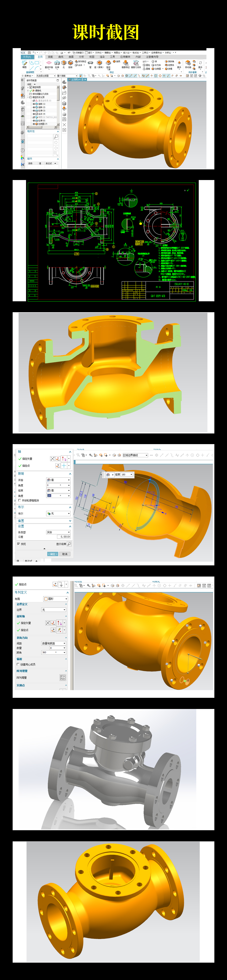The height and width of the screenshot is (980, 227).
Task: Click the 确定 button
Action: [53, 554]
